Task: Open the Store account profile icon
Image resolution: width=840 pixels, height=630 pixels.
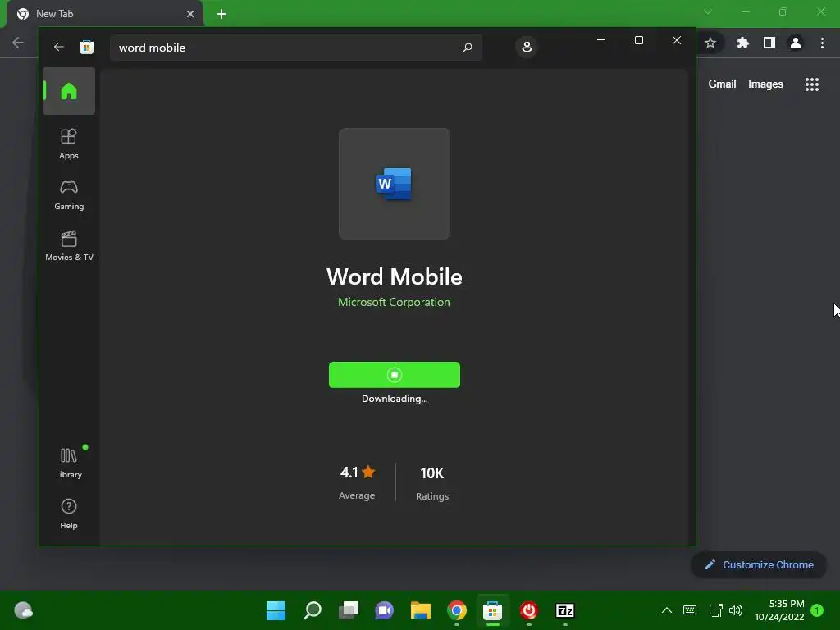Action: (527, 47)
